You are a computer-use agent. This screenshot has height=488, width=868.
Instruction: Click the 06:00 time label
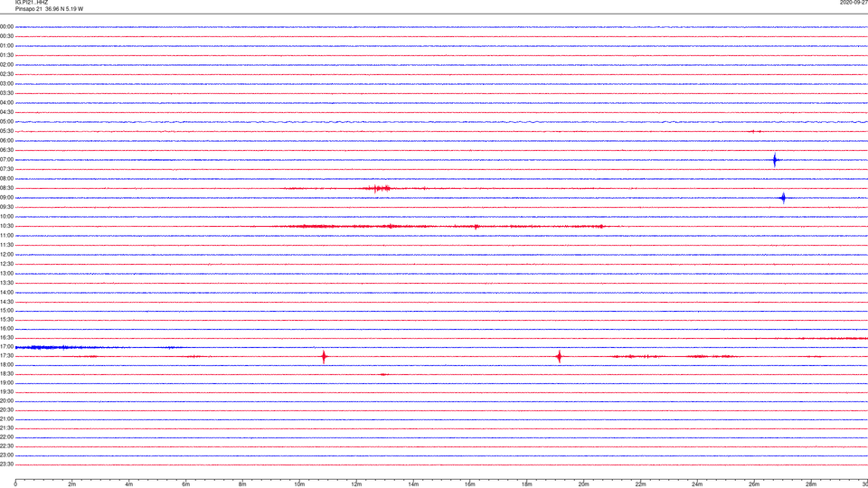pyautogui.click(x=6, y=141)
